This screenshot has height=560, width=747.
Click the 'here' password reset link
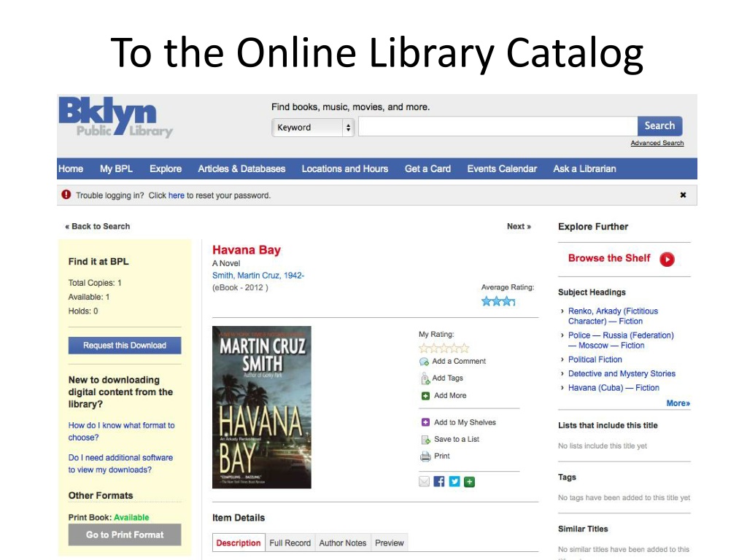click(x=177, y=195)
